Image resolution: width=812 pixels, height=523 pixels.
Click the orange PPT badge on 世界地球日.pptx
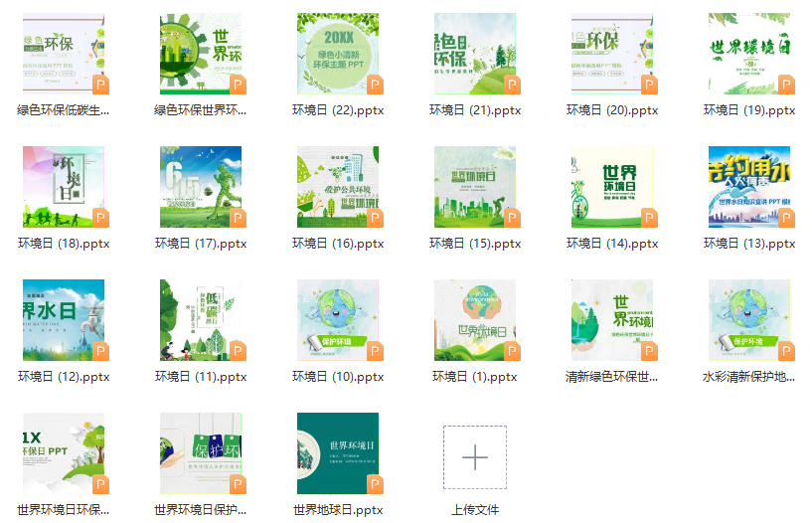pyautogui.click(x=375, y=484)
